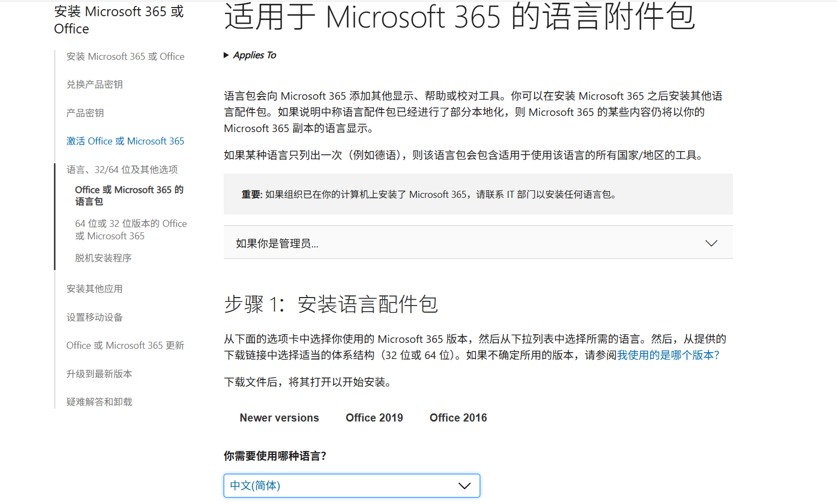Go to 升级到最新版本 in sidebar
This screenshot has height=504, width=837.
pyautogui.click(x=99, y=374)
